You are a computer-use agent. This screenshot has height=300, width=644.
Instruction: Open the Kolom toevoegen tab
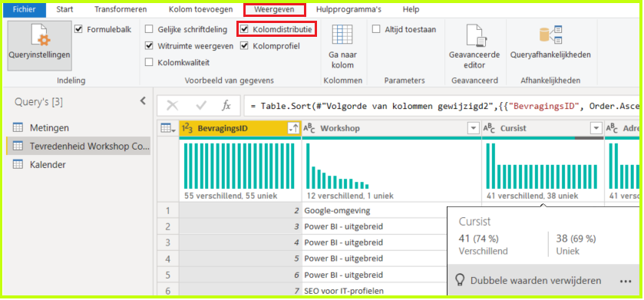(x=200, y=9)
